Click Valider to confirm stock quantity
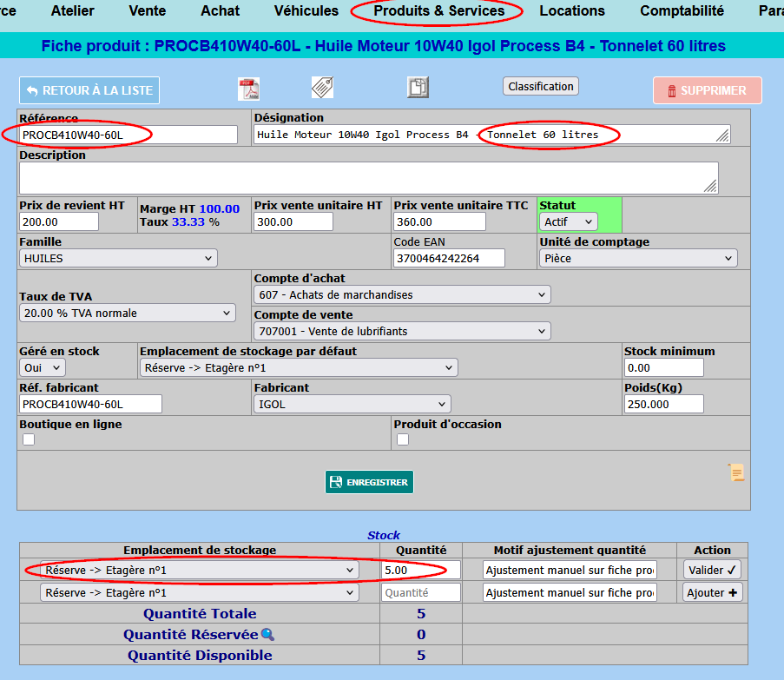Image resolution: width=784 pixels, height=680 pixels. click(x=712, y=570)
